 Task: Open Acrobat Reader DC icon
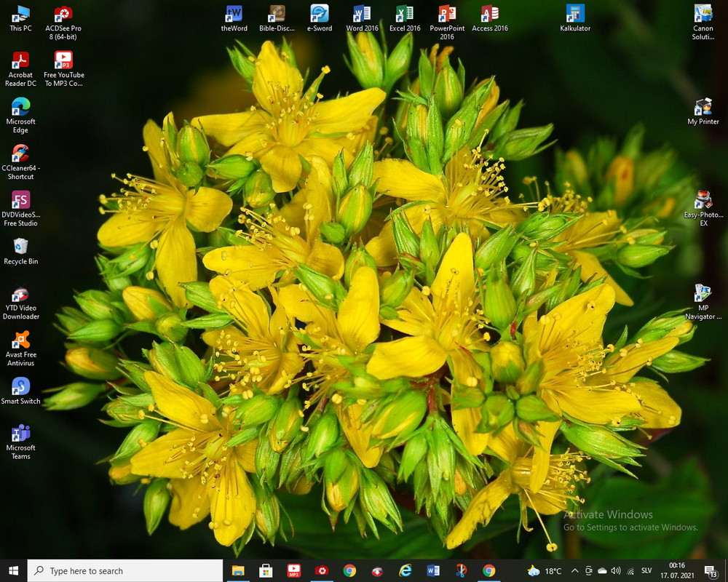point(20,69)
